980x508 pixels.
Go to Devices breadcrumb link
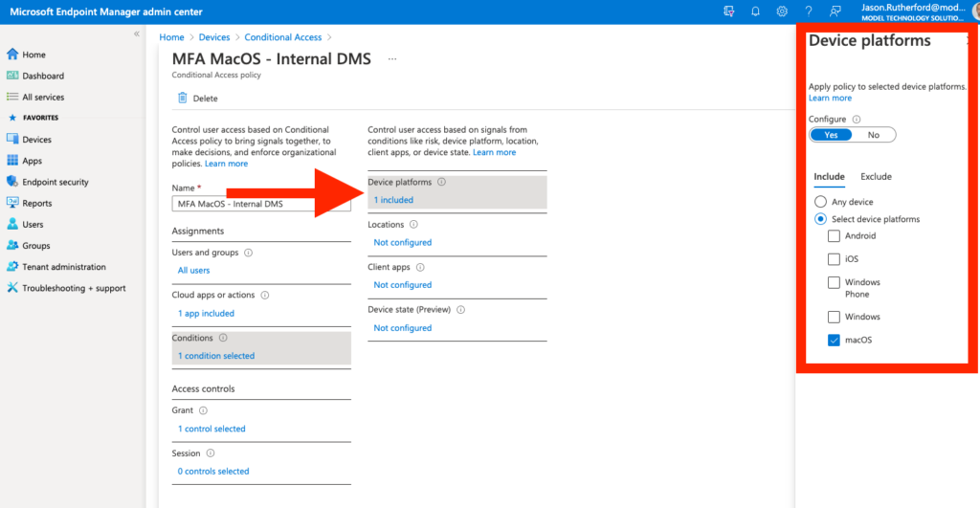coord(214,37)
